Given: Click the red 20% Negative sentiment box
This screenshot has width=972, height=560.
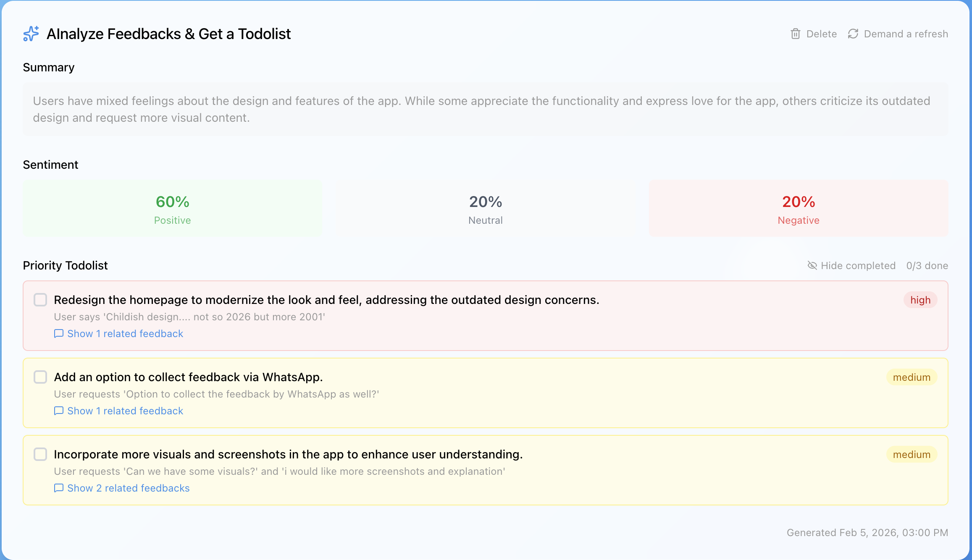Looking at the screenshot, I should [798, 209].
